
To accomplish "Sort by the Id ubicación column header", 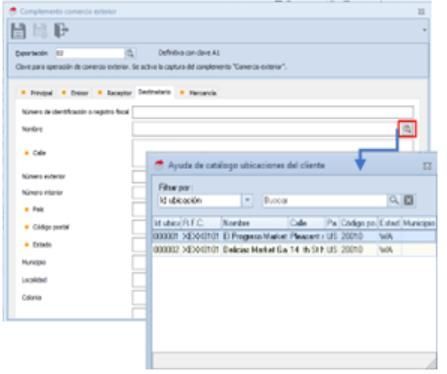I will coord(167,223).
